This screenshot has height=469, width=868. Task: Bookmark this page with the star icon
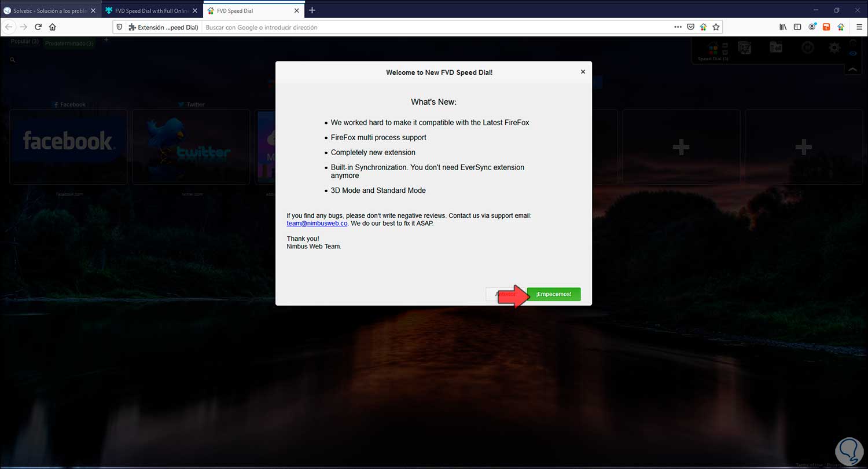[716, 27]
